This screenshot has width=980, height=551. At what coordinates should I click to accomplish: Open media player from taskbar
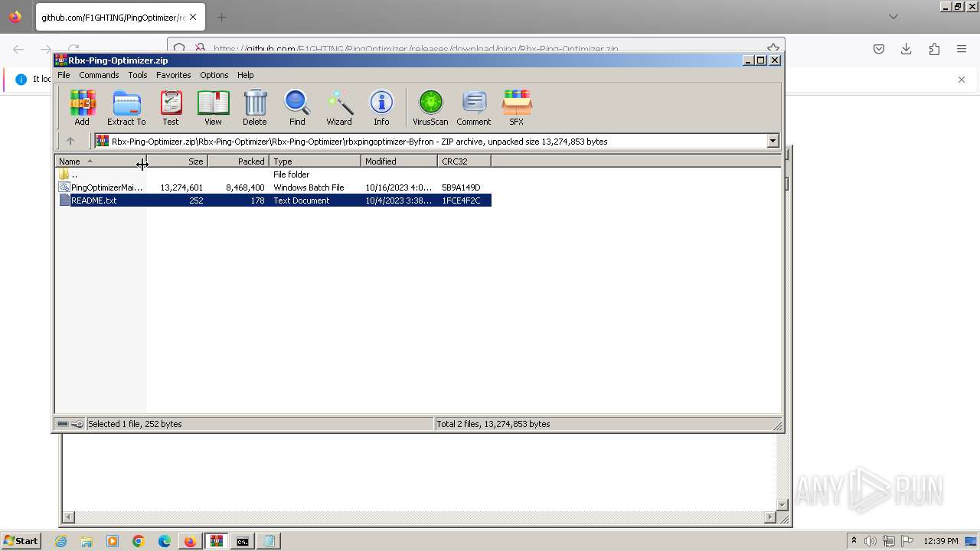click(113, 541)
